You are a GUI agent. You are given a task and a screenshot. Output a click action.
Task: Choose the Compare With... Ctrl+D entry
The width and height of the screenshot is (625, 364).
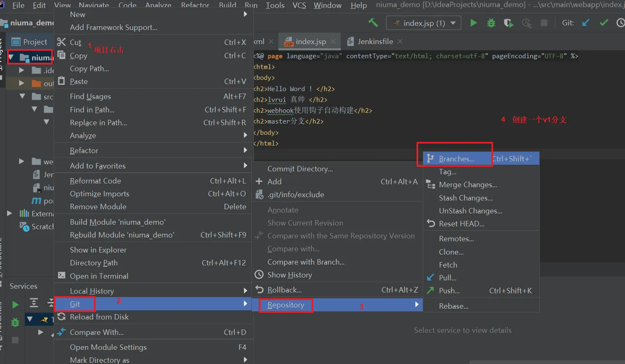click(154, 332)
